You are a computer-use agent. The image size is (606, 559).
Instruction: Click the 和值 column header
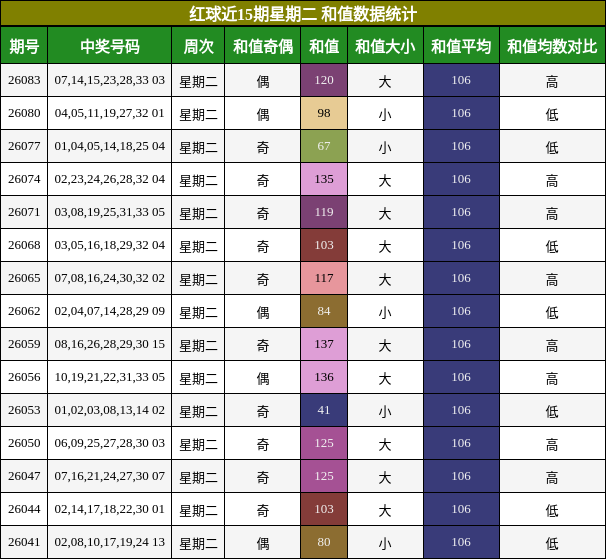point(324,45)
